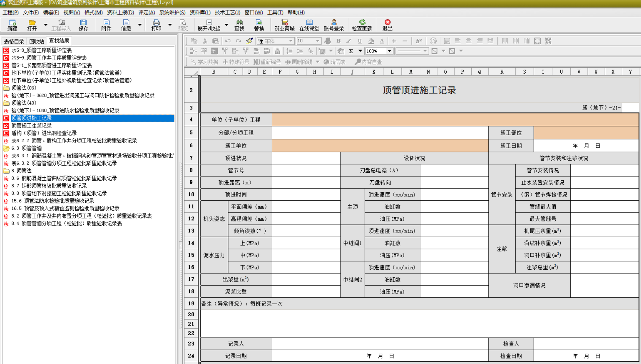This screenshot has width=641, height=364.
Task: Switch to the 查找结果 tab
Action: pos(59,41)
